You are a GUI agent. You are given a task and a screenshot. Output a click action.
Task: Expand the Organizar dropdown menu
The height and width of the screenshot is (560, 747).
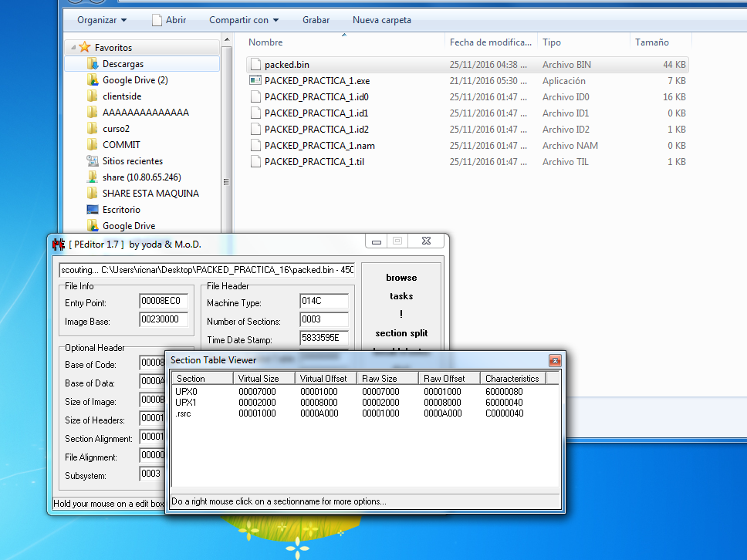(102, 20)
